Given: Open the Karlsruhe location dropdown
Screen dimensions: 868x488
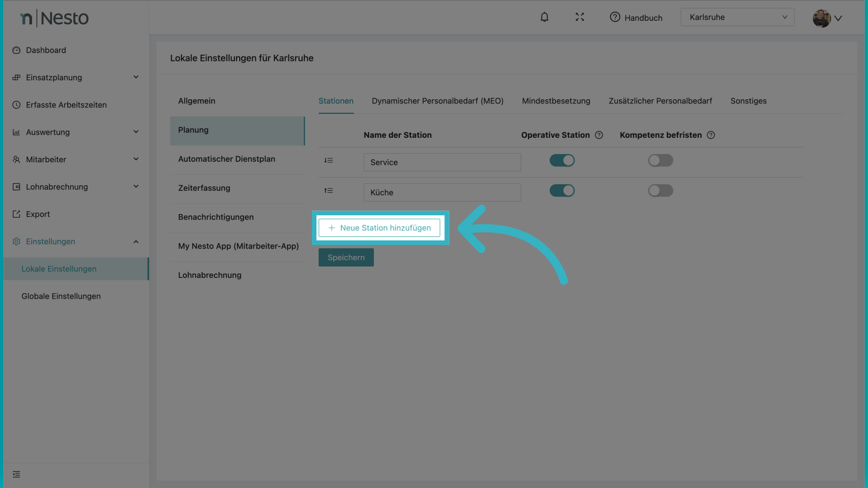Looking at the screenshot, I should [737, 17].
